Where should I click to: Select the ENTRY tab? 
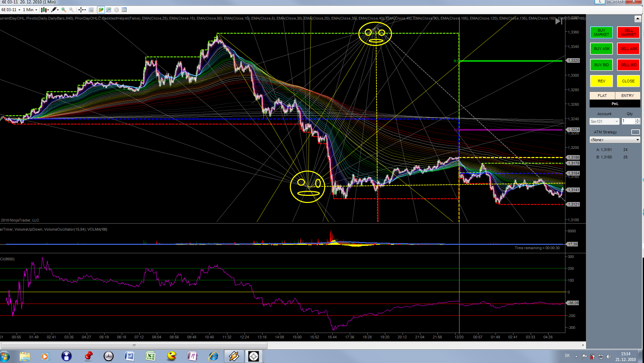pyautogui.click(x=627, y=96)
